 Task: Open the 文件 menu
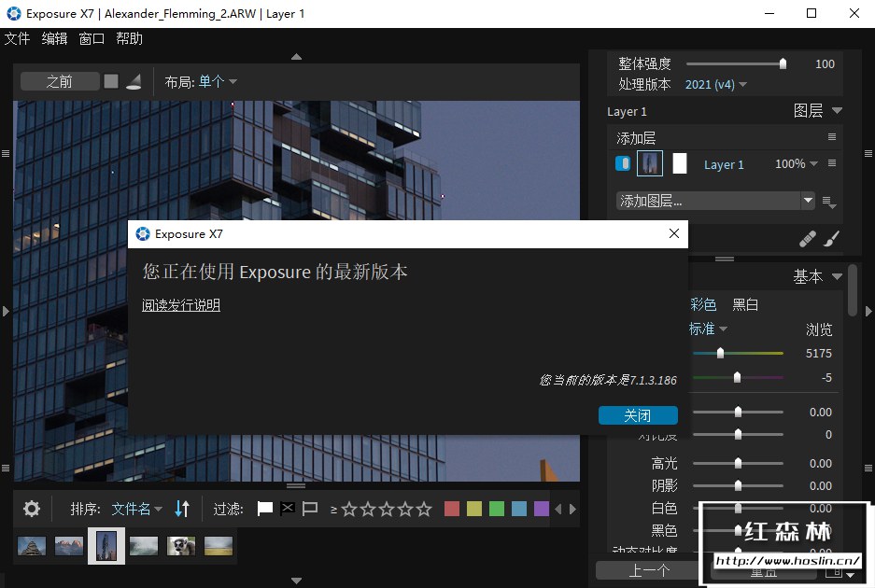tap(17, 38)
